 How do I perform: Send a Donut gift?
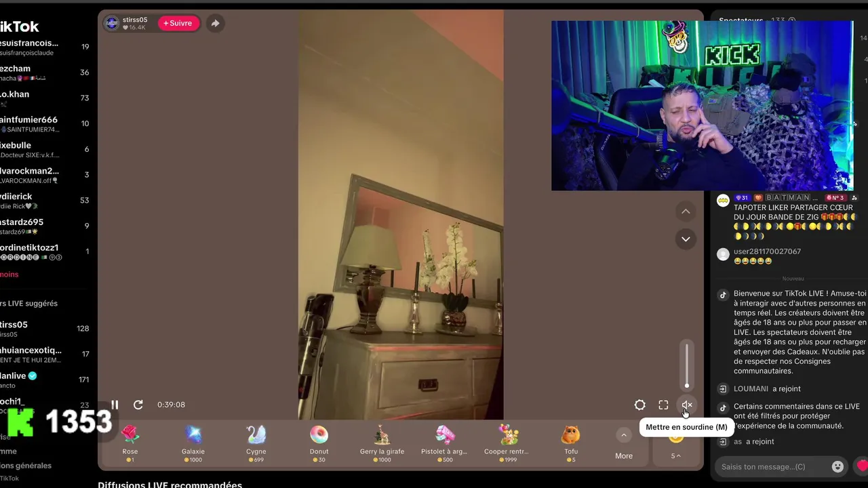pyautogui.click(x=319, y=444)
